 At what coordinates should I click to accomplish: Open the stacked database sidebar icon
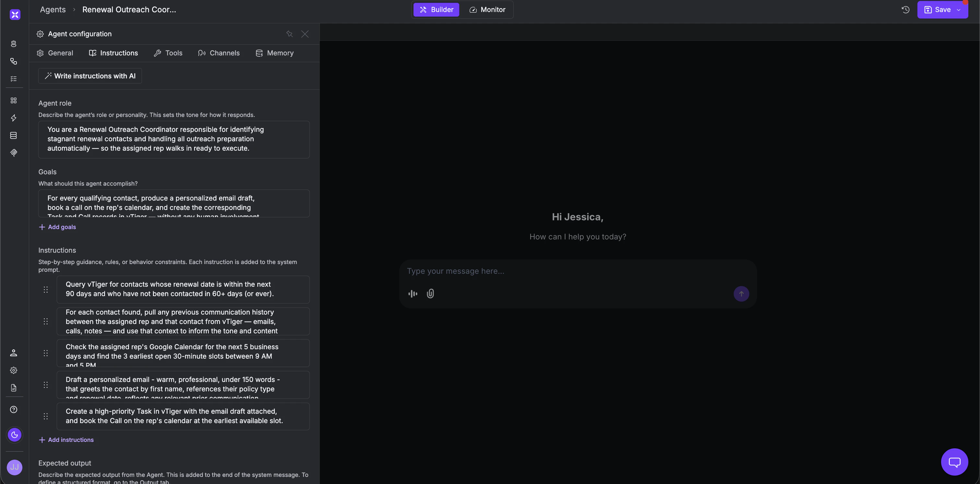coord(14,135)
